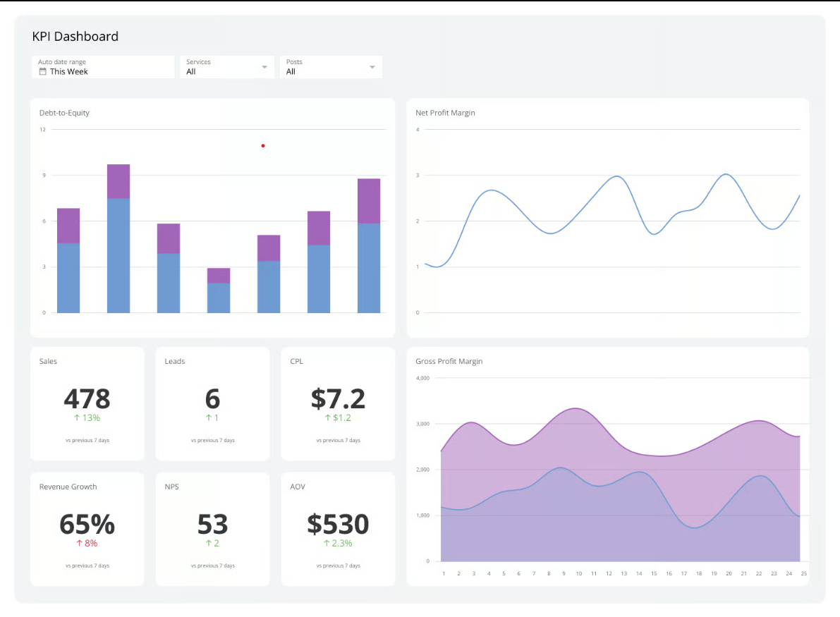
Task: Click blue segment of shortest Debt-to-Equity bar
Action: click(x=219, y=298)
